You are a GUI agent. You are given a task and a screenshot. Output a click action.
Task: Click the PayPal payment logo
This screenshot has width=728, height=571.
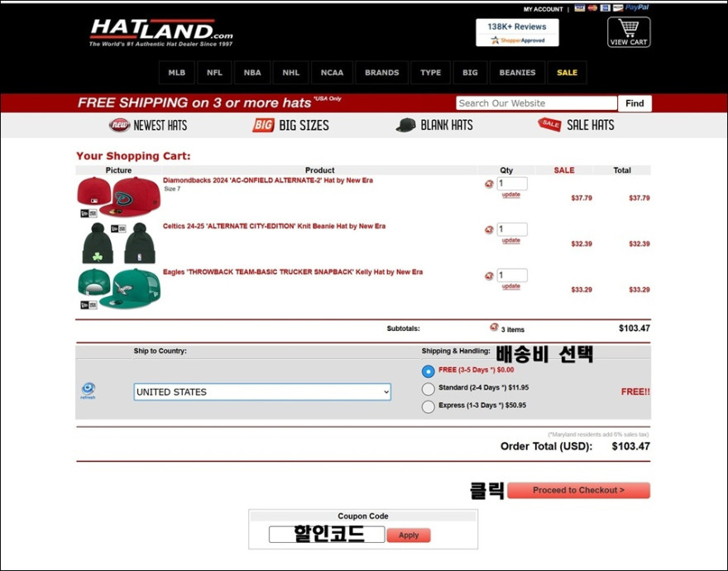tap(637, 7)
